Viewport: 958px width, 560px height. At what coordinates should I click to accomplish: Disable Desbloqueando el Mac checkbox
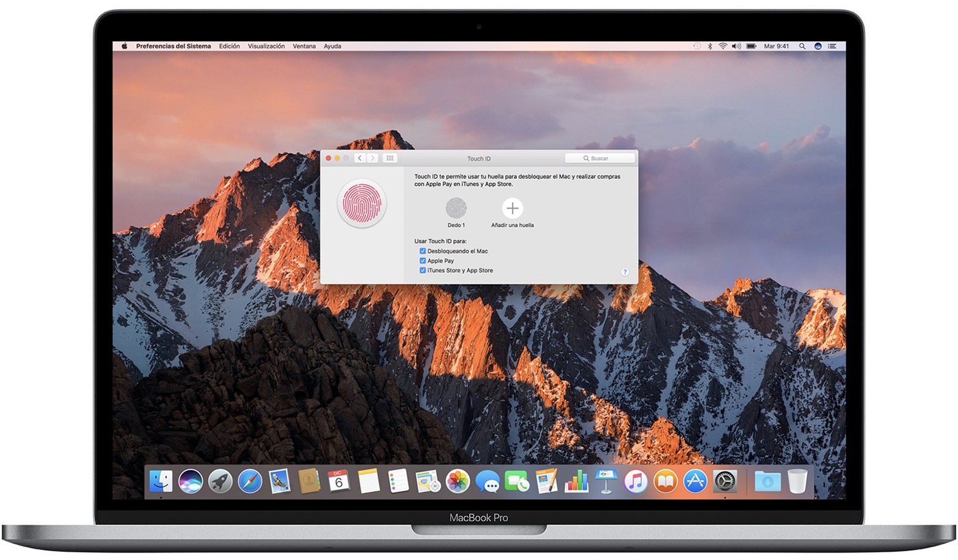pyautogui.click(x=422, y=251)
